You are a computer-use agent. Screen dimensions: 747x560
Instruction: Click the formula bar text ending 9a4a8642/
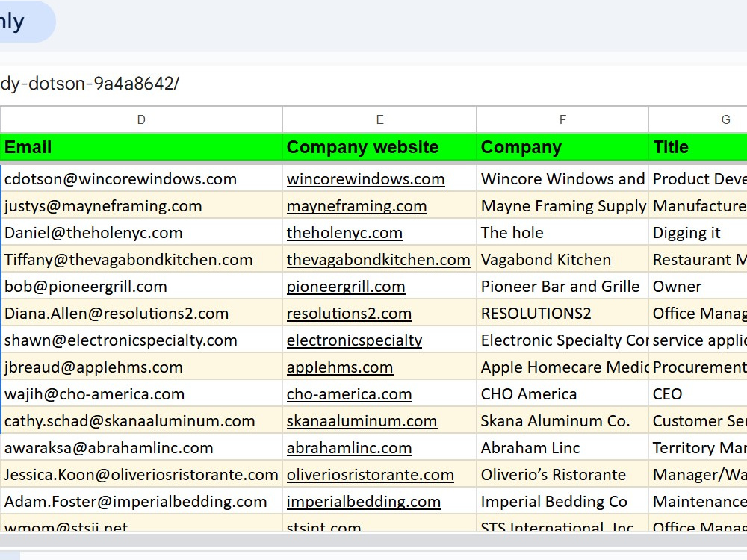90,84
